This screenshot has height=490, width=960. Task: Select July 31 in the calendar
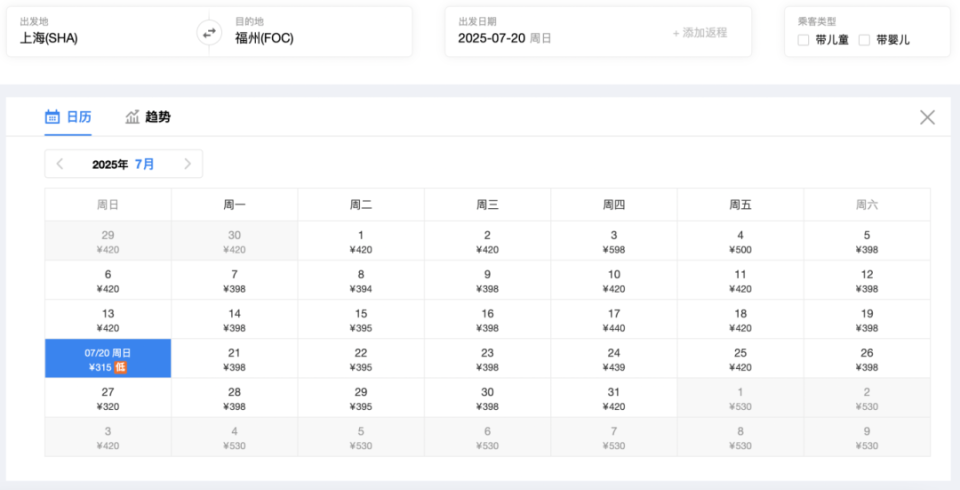[x=613, y=398]
